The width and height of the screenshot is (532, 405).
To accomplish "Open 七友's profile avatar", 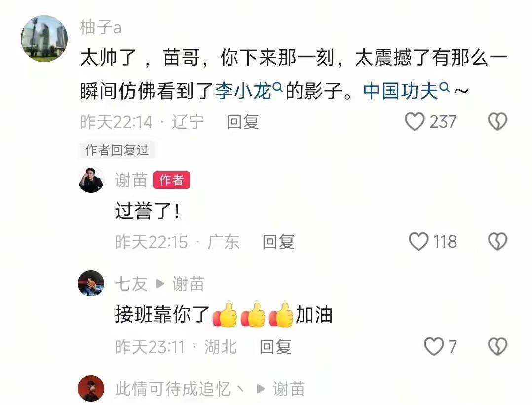I will point(91,283).
